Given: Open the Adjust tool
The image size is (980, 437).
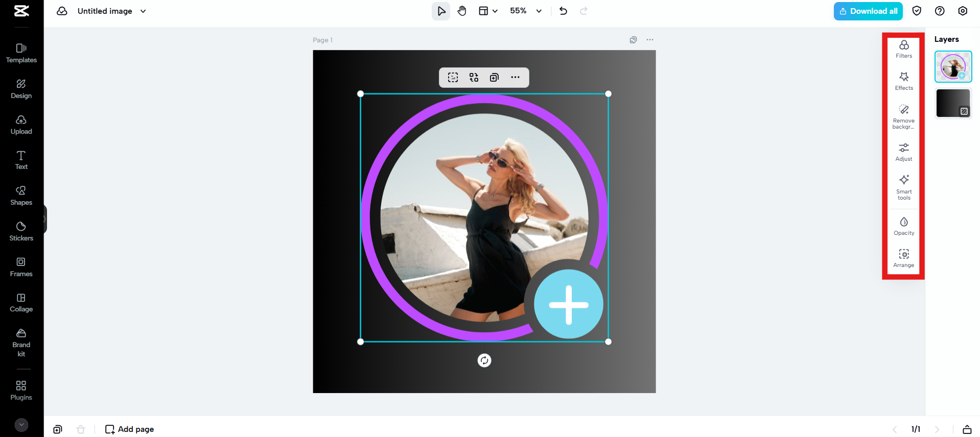Looking at the screenshot, I should pyautogui.click(x=904, y=152).
